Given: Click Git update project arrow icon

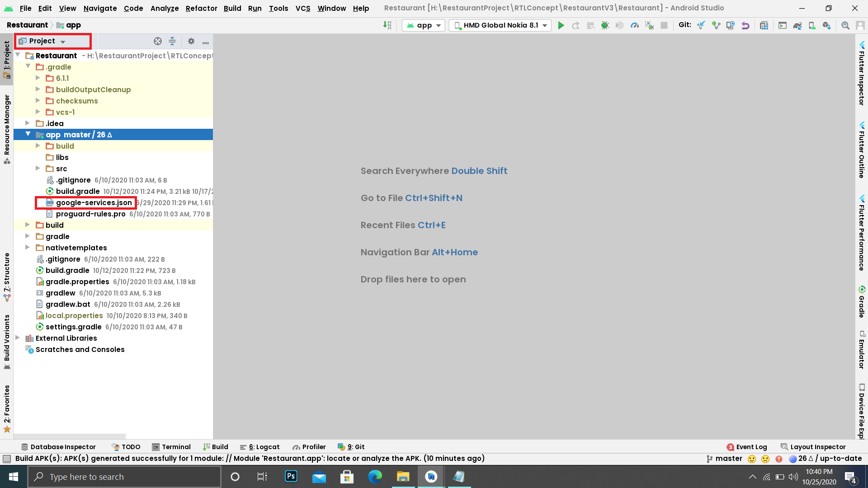Looking at the screenshot, I should coord(701,25).
